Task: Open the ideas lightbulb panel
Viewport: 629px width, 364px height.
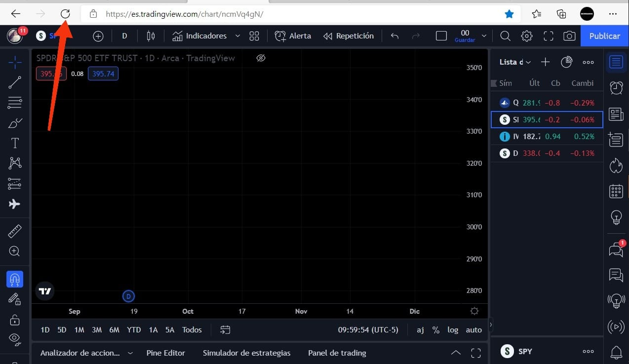Action: 616,217
